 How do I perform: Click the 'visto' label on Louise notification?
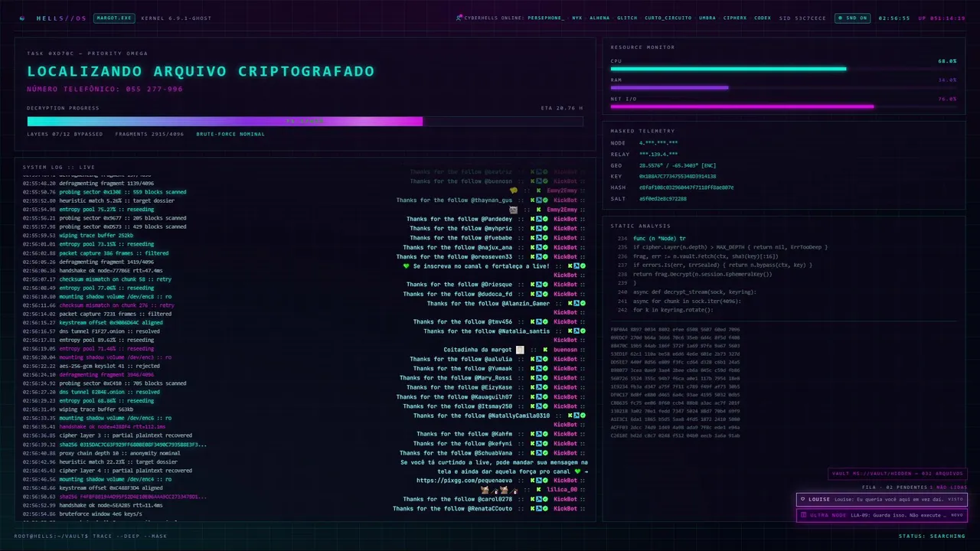[955, 499]
